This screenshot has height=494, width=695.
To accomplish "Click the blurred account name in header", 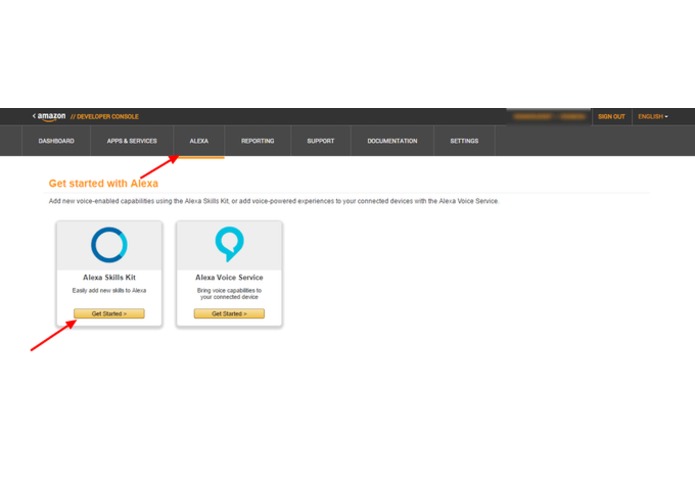I will point(549,117).
